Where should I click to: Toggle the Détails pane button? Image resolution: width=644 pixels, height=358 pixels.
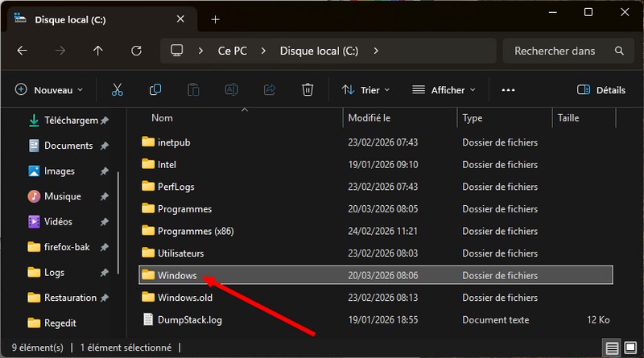pyautogui.click(x=601, y=90)
